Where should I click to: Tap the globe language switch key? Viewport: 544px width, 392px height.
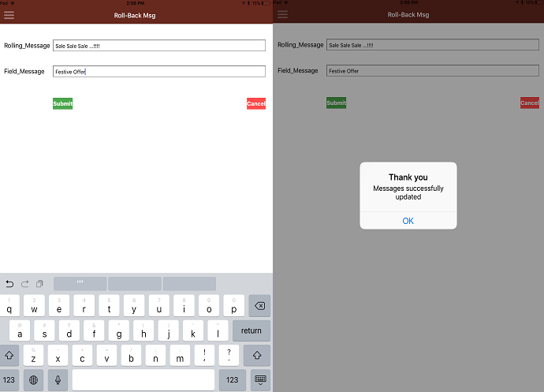(33, 379)
